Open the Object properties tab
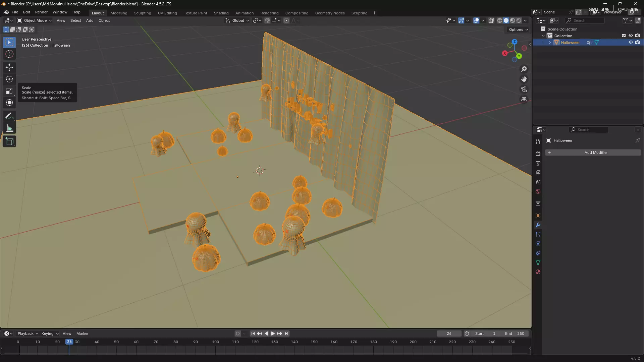The width and height of the screenshot is (644, 362). point(538,216)
